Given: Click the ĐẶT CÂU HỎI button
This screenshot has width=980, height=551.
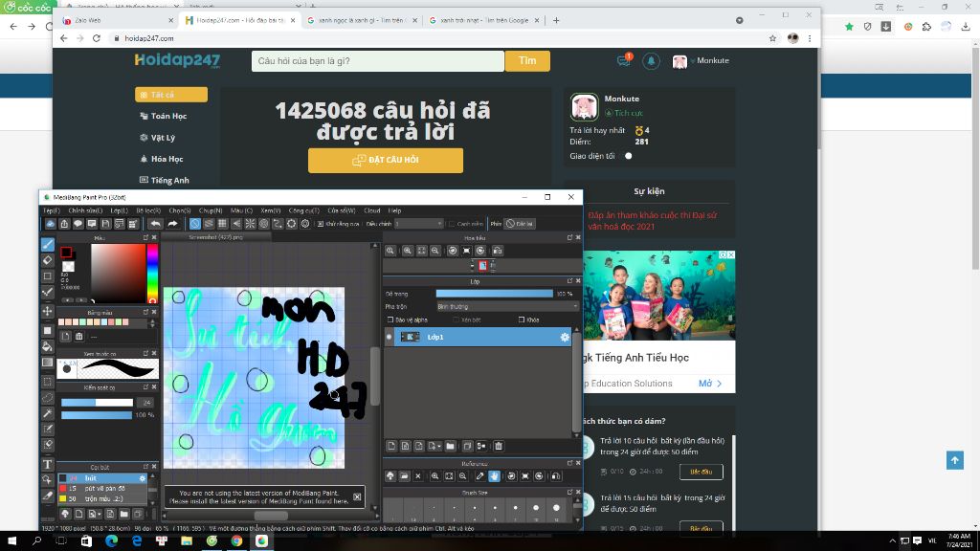Looking at the screenshot, I should click(384, 161).
